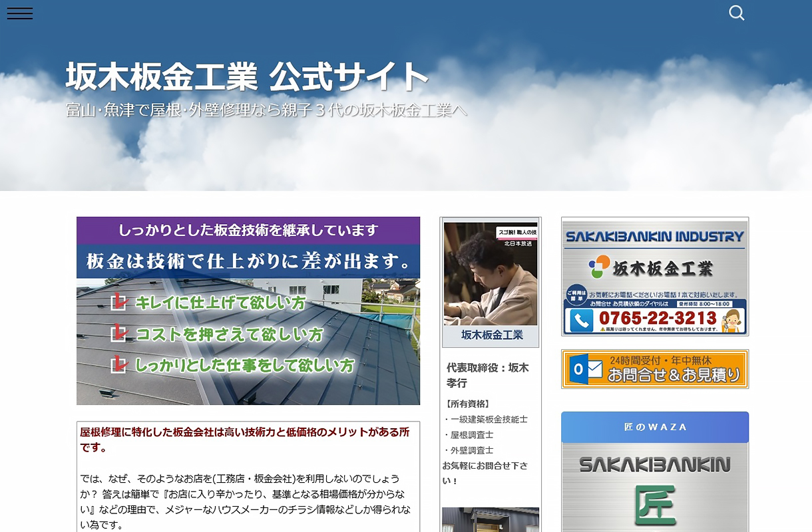Click the text お気軽にお問合せ下さい！

485,473
